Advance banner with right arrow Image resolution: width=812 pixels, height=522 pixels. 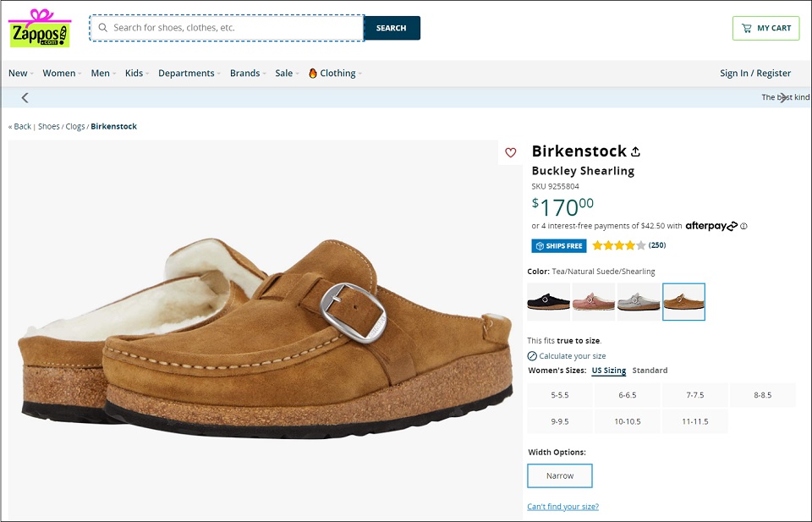point(783,97)
